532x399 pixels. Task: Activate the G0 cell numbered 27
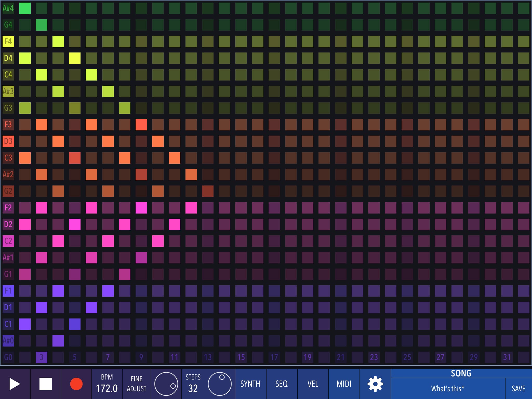(x=441, y=357)
